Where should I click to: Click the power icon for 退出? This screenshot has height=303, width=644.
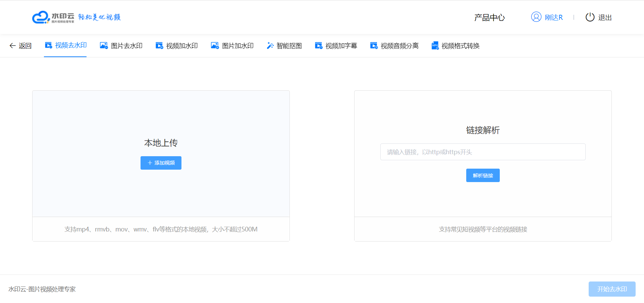click(x=590, y=17)
